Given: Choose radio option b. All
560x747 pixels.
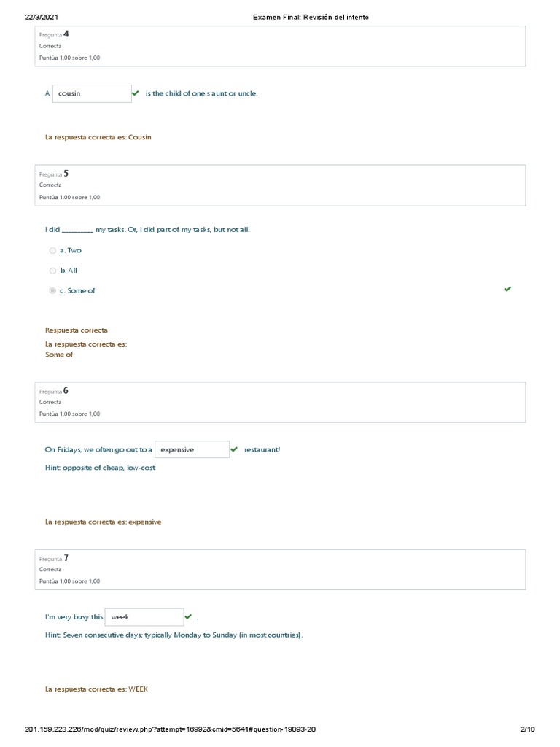Looking at the screenshot, I should point(52,271).
